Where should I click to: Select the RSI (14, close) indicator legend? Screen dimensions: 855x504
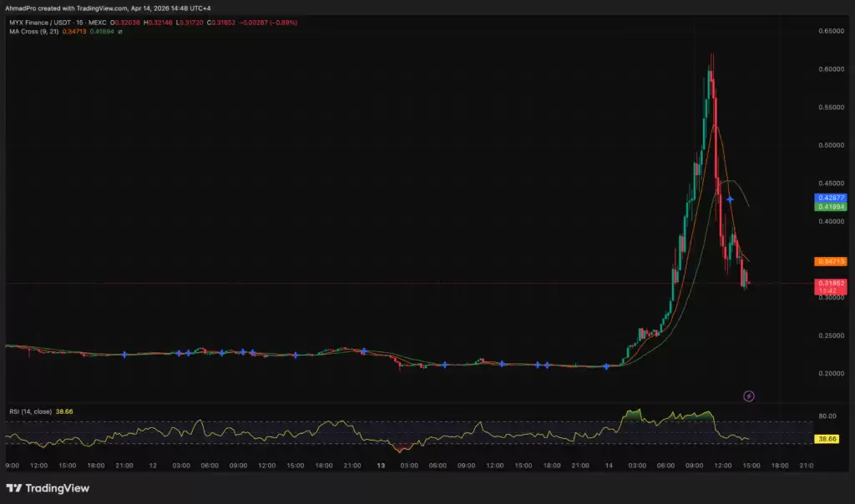point(31,412)
